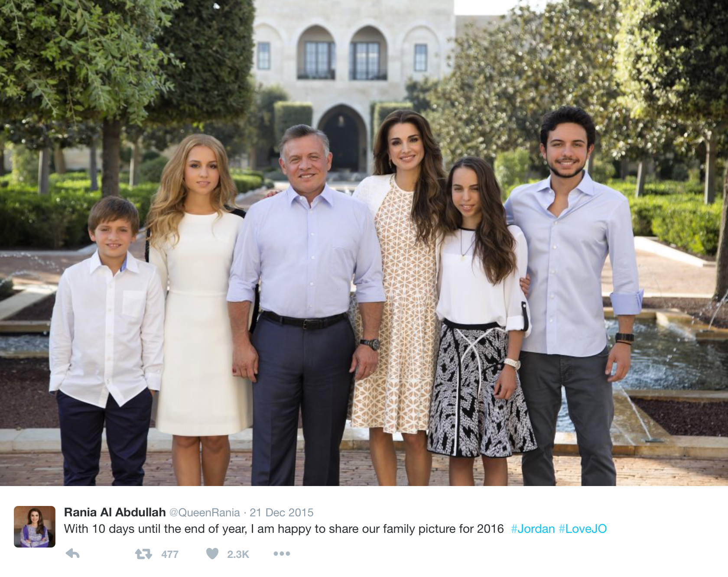728x577 pixels.
Task: Open the @QueenRania handle link
Action: click(205, 512)
